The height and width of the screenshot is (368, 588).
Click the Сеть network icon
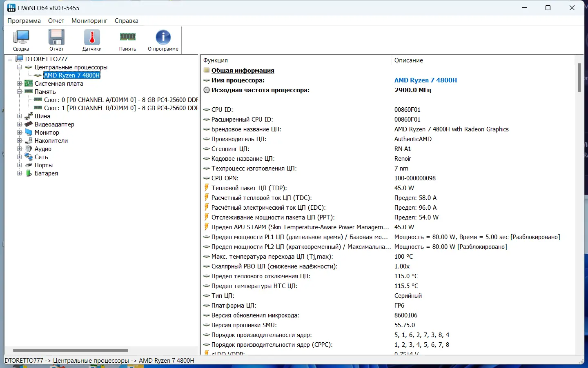[29, 157]
